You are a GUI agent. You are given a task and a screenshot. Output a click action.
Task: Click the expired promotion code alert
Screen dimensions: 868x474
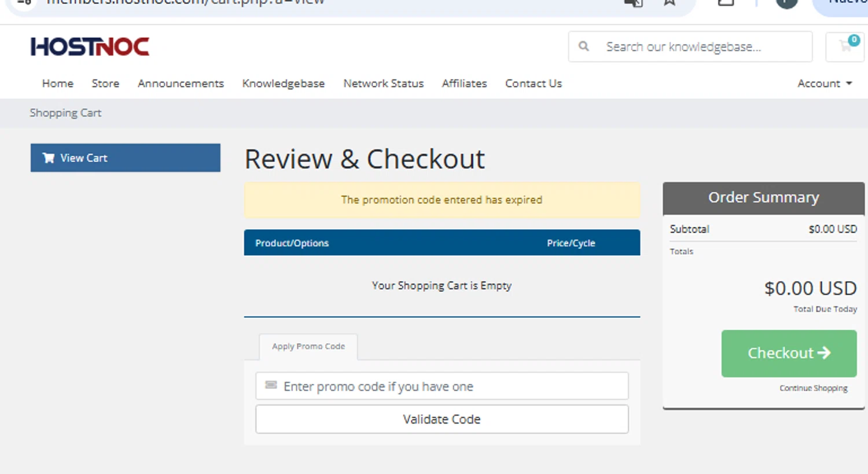point(442,200)
